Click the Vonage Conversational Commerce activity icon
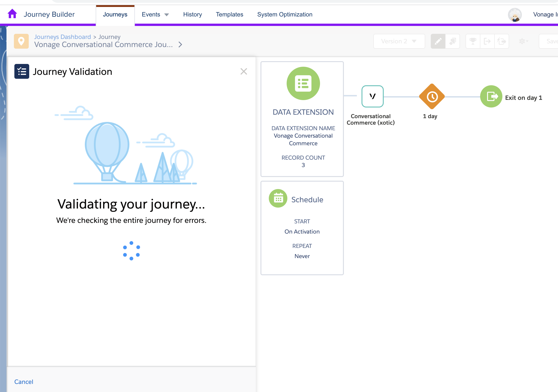The image size is (558, 392). click(x=373, y=96)
